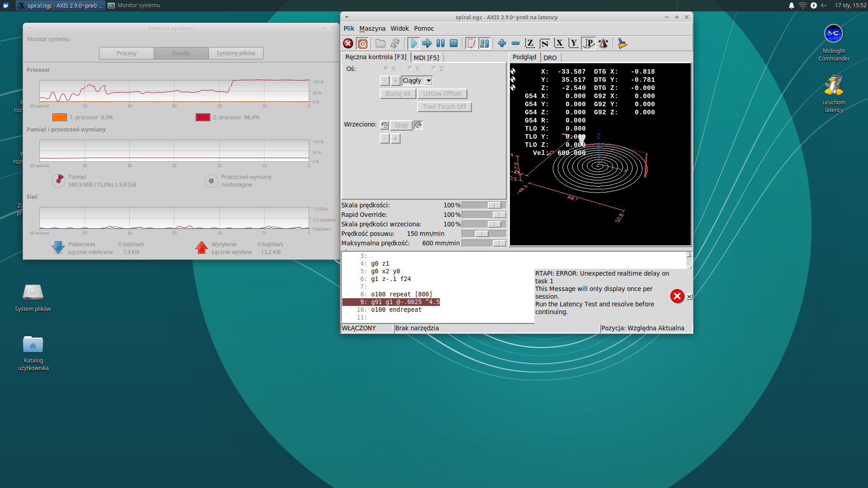The height and width of the screenshot is (488, 868).
Task: Open Midnight Commander desktop icon
Action: click(834, 43)
